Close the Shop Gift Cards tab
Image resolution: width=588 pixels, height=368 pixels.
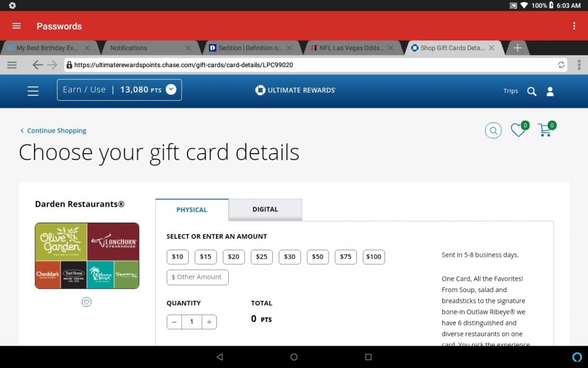491,48
